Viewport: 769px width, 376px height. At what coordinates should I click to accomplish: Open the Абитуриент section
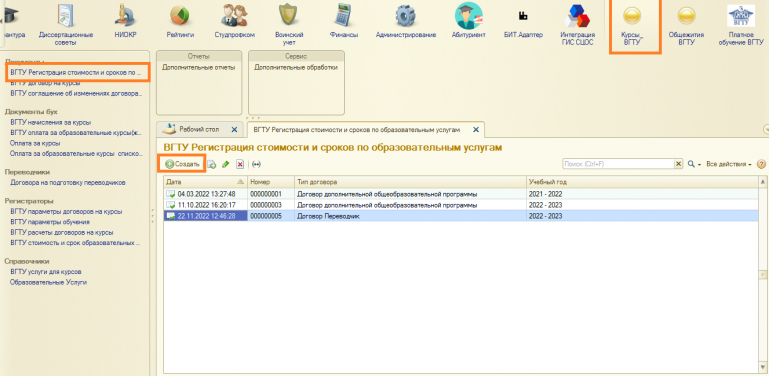click(468, 21)
